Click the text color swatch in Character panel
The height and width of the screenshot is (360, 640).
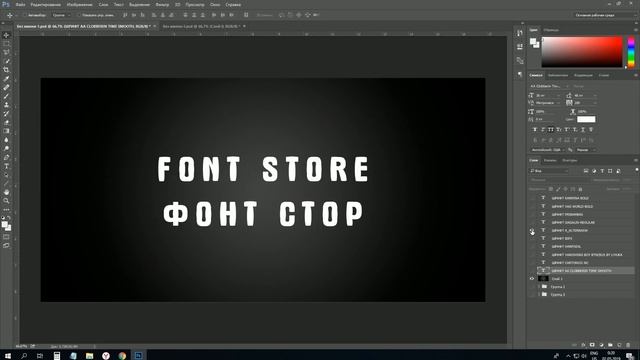(x=586, y=119)
